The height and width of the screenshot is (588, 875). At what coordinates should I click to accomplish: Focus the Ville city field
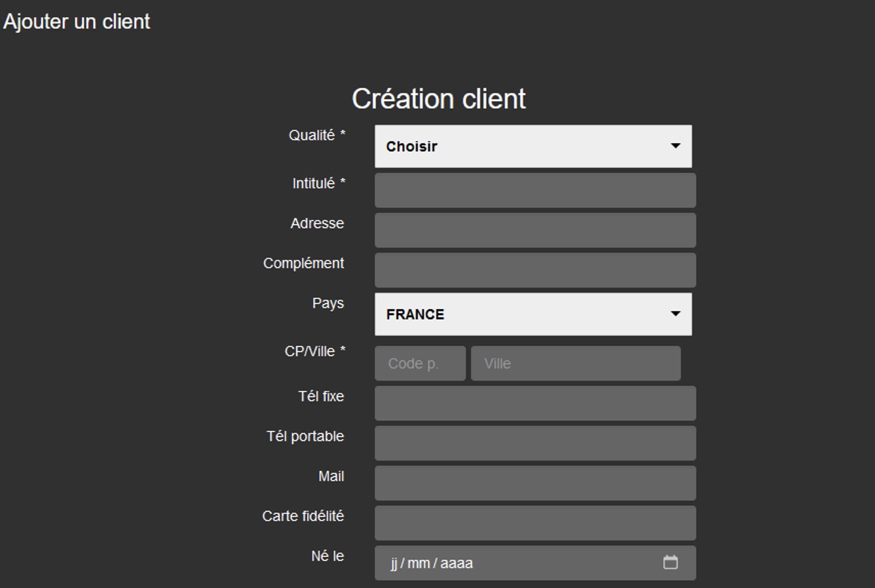pos(575,364)
